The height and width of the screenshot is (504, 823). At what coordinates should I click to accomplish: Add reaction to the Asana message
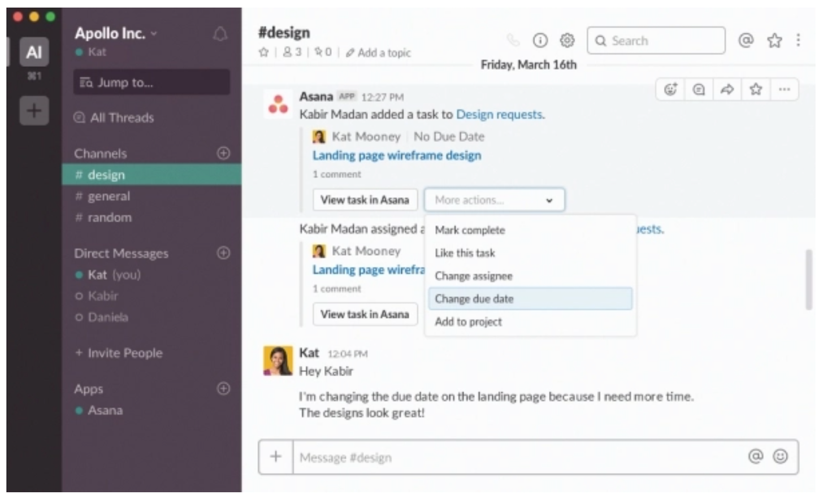click(670, 89)
